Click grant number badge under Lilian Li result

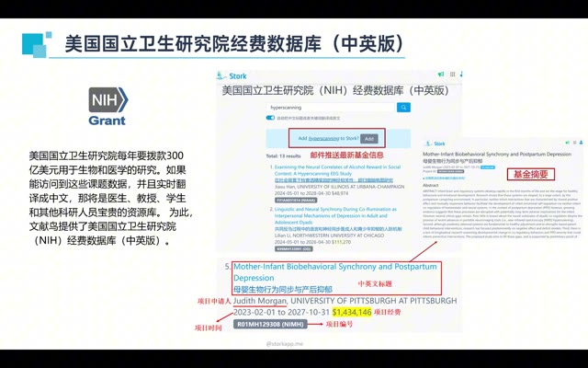pyautogui.click(x=294, y=248)
